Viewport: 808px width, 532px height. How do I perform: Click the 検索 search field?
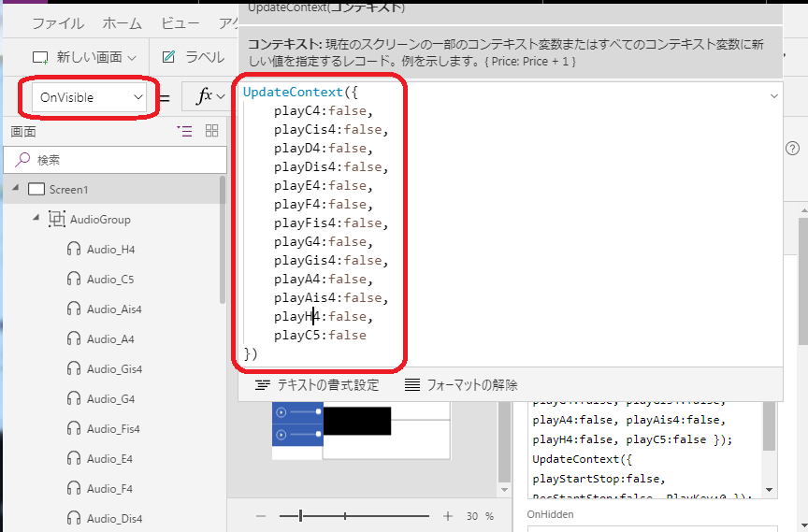(115, 160)
